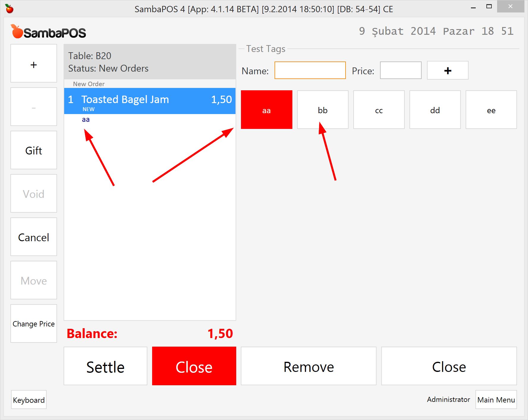
Task: Settle the ticket
Action: (105, 366)
